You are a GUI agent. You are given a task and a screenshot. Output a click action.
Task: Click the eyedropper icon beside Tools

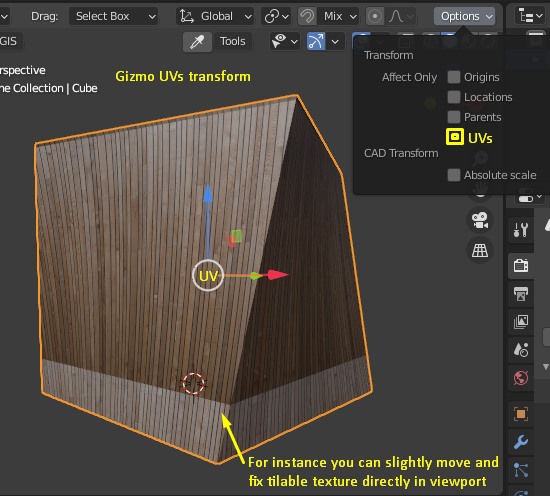[x=197, y=42]
